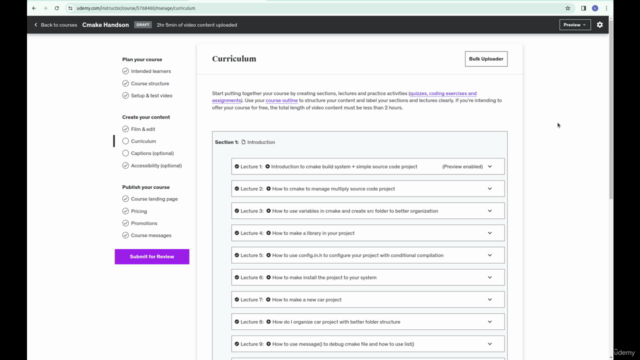Click the Lecture 9 published check icon

(x=237, y=344)
